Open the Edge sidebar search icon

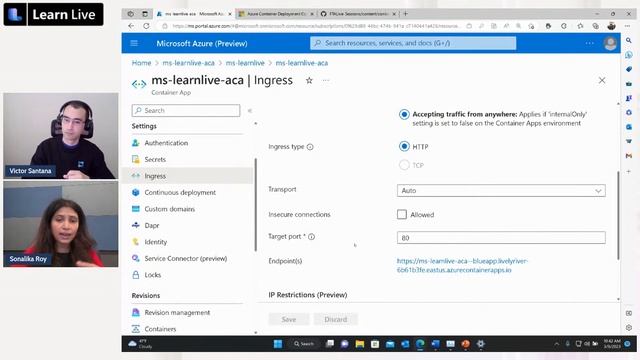[x=629, y=40]
